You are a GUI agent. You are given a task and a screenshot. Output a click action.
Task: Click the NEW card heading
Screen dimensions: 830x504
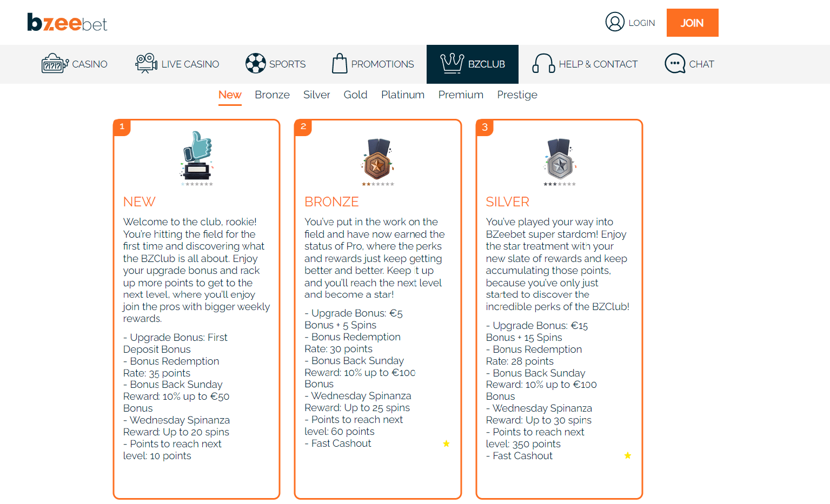[139, 202]
